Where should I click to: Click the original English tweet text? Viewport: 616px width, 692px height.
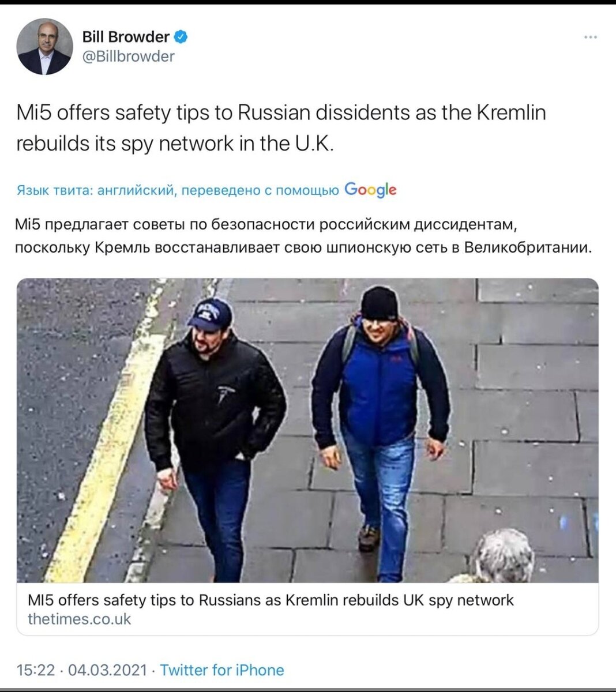(281, 127)
